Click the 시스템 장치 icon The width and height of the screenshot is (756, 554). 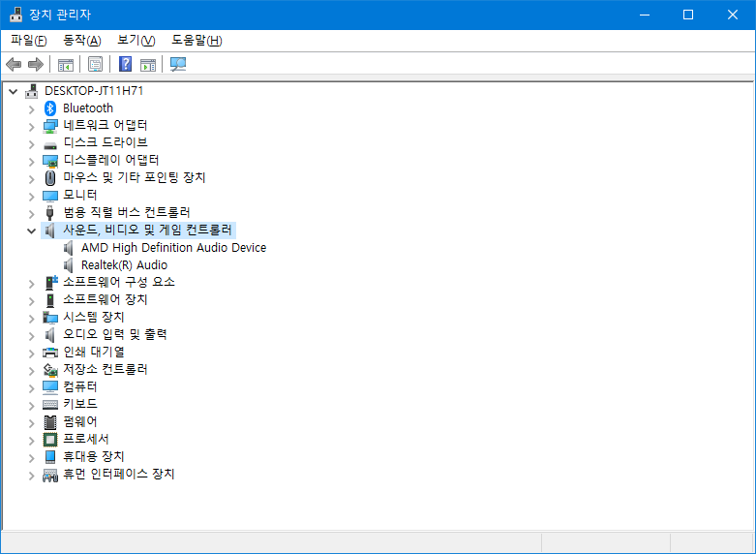pyautogui.click(x=50, y=318)
